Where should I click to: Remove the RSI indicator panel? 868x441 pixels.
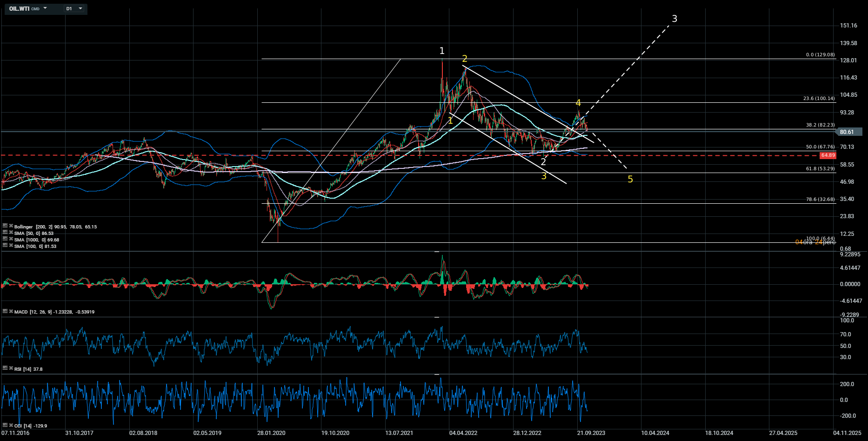11,368
